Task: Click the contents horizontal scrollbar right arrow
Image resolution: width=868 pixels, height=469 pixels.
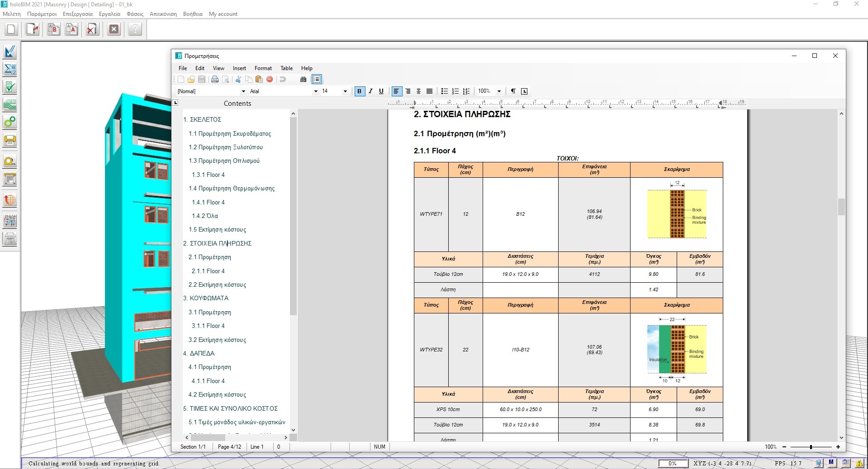Action: 285,437
